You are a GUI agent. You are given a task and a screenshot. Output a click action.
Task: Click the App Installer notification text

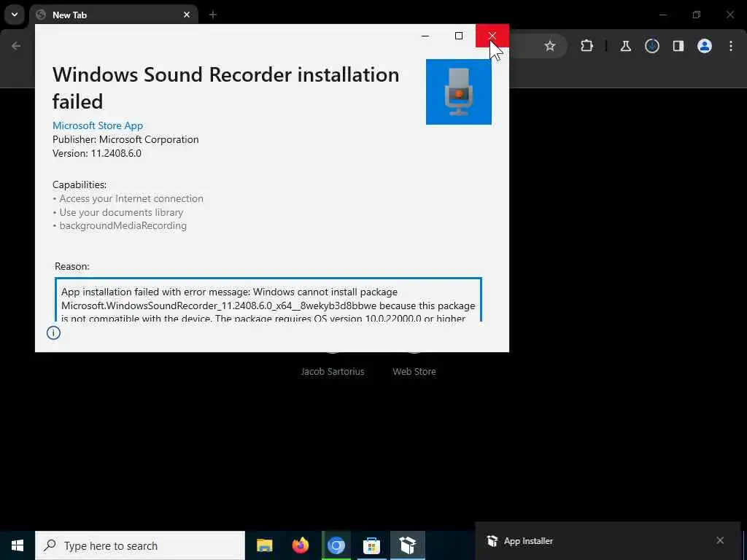click(528, 541)
